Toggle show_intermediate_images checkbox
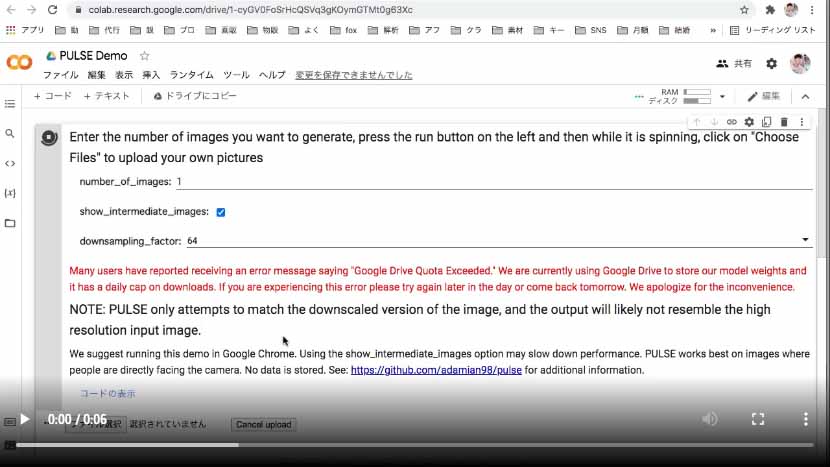830x467 pixels. click(221, 212)
